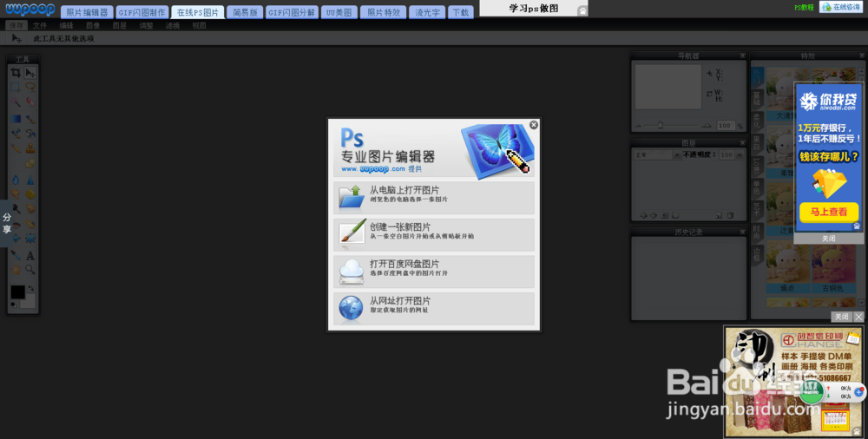Open the 滤镜 menu
The image size is (868, 439).
point(173,25)
